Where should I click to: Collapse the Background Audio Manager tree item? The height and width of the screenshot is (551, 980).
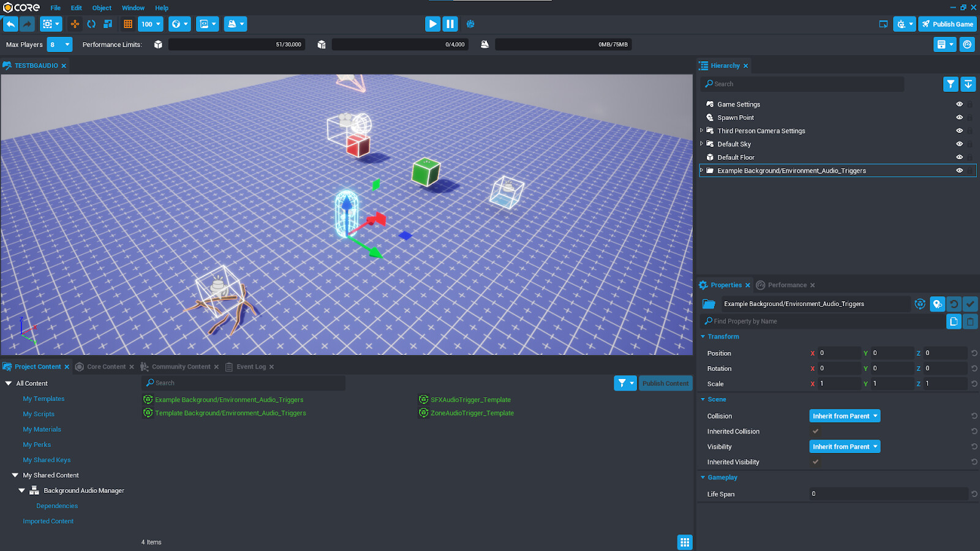tap(21, 490)
